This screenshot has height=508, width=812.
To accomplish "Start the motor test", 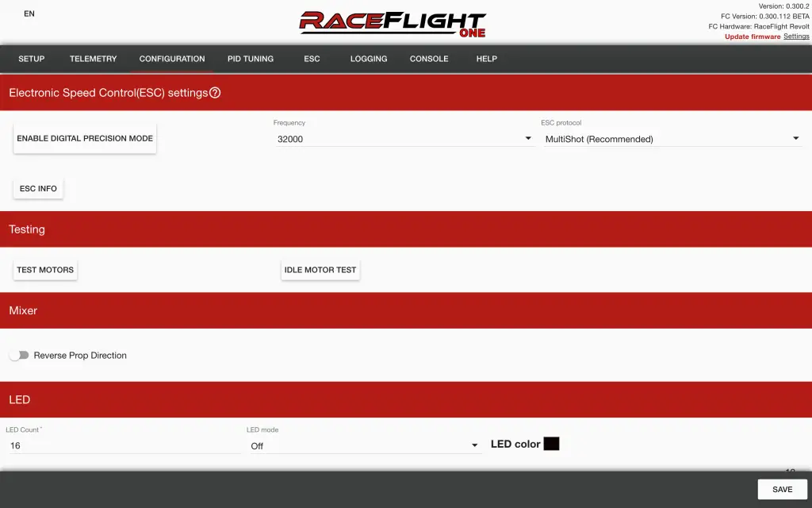I will [x=44, y=269].
